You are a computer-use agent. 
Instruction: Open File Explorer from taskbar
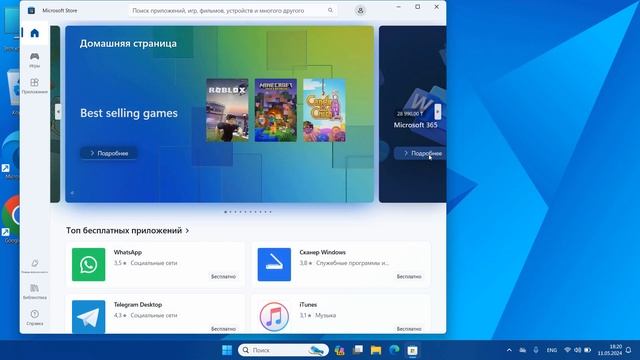[376, 350]
